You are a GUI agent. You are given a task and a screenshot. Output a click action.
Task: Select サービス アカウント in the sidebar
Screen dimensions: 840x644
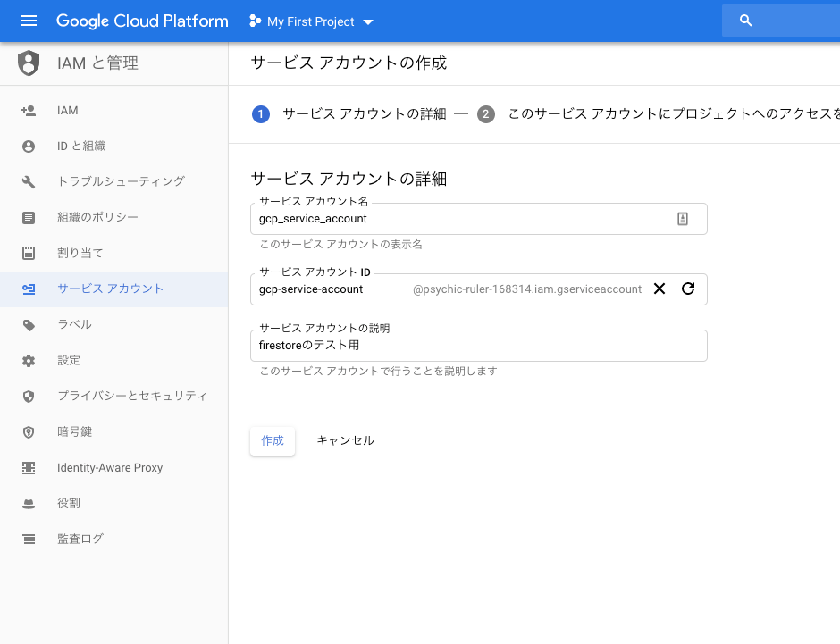point(114,289)
